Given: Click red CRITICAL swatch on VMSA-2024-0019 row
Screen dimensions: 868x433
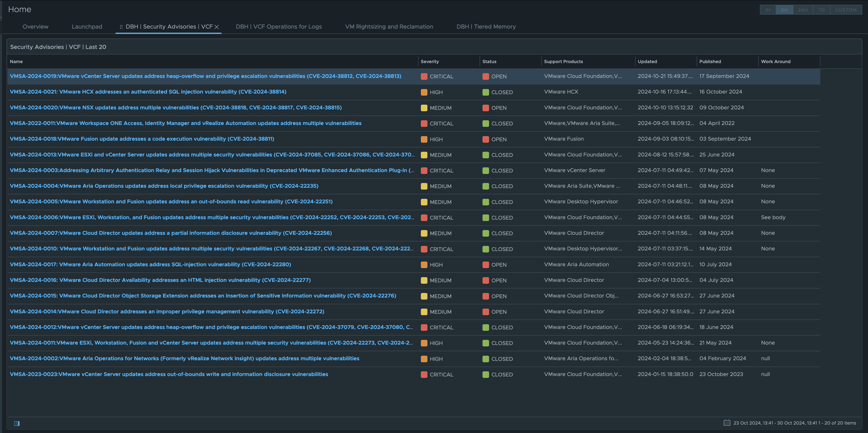Looking at the screenshot, I should point(424,76).
